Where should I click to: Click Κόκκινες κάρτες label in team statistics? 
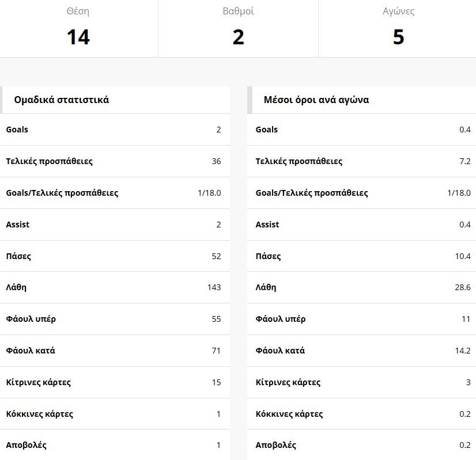coord(40,414)
